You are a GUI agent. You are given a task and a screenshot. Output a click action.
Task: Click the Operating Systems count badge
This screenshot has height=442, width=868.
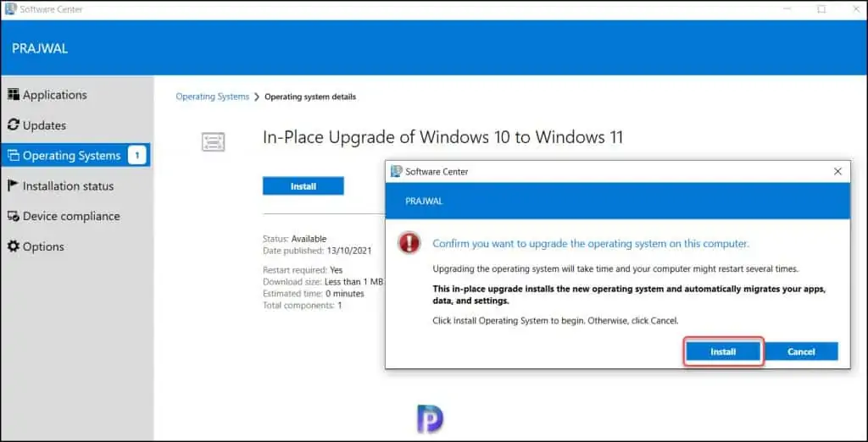pos(137,156)
